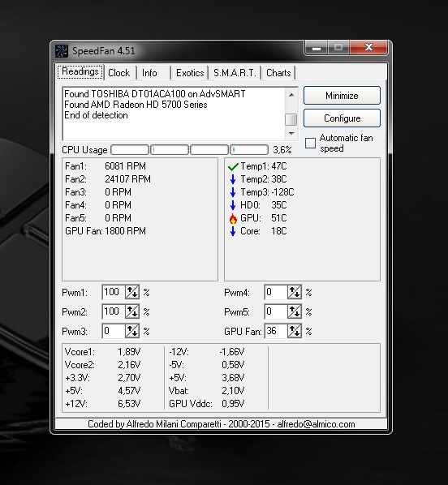Viewport: 448px width, 485px height.
Task: Click the log scrollbar thumb
Action: (x=291, y=119)
